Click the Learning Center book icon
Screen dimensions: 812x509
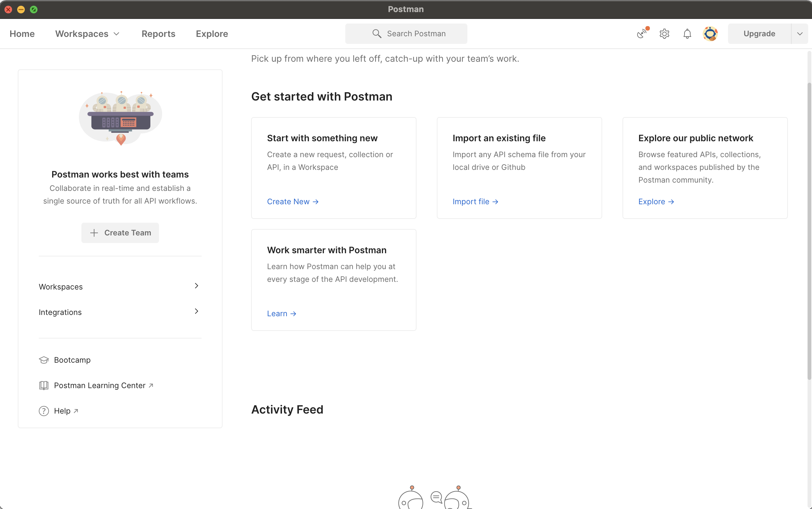pyautogui.click(x=44, y=386)
